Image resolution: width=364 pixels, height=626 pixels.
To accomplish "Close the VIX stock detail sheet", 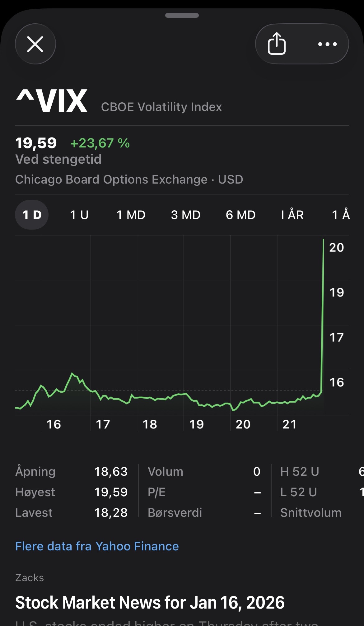I will pyautogui.click(x=35, y=44).
